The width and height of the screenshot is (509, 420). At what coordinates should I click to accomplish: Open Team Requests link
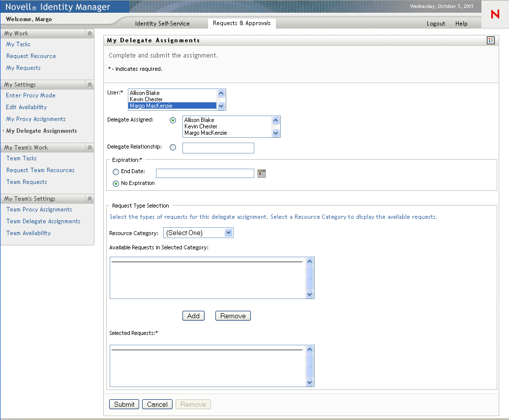[27, 182]
